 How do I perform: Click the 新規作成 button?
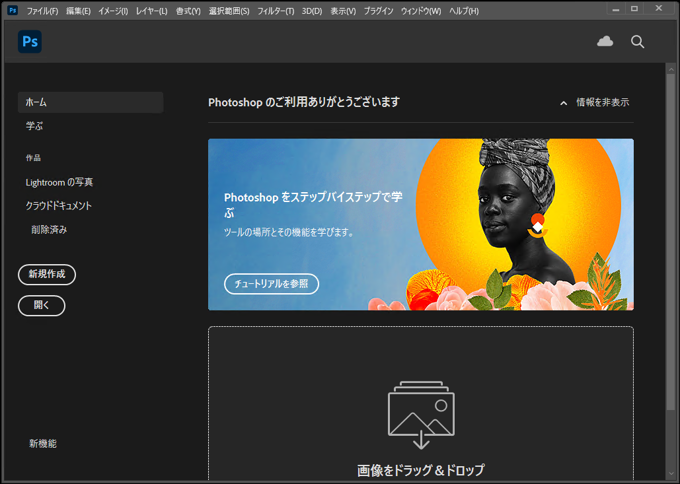point(47,275)
